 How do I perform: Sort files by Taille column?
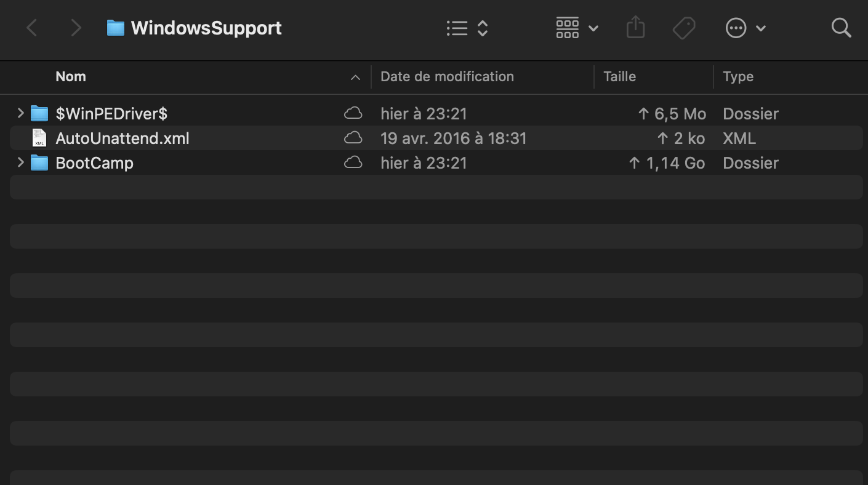619,77
